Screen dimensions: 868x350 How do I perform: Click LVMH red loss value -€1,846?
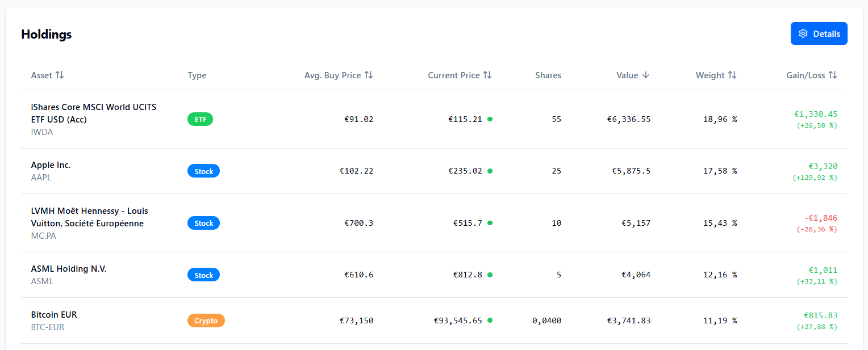point(820,218)
